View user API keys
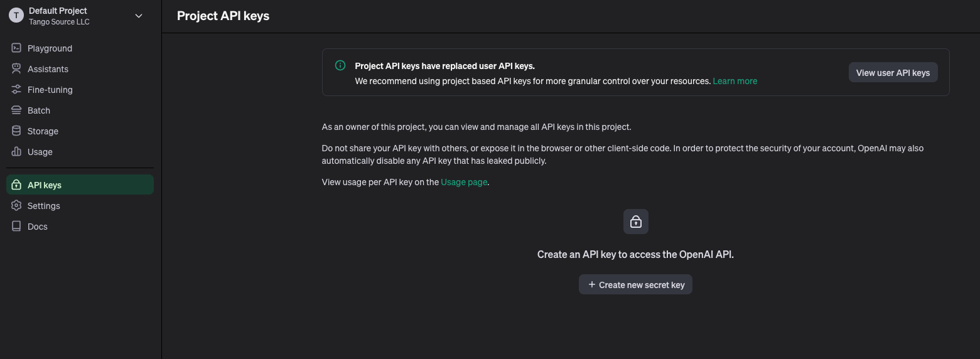Viewport: 980px width, 359px height. tap(893, 72)
